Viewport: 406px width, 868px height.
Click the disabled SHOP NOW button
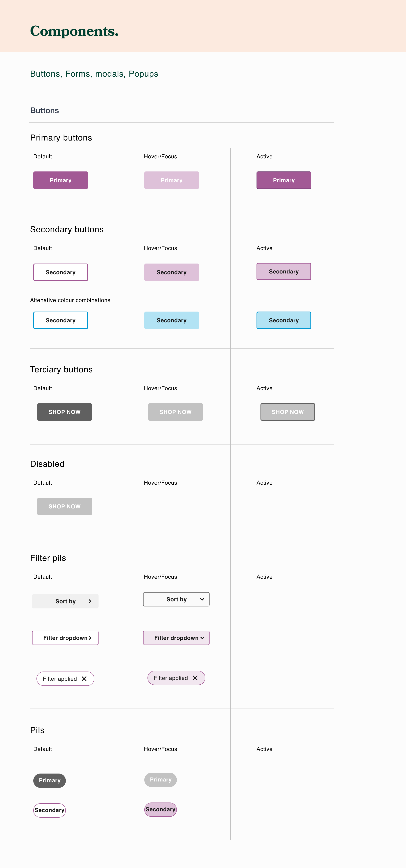[x=64, y=506]
